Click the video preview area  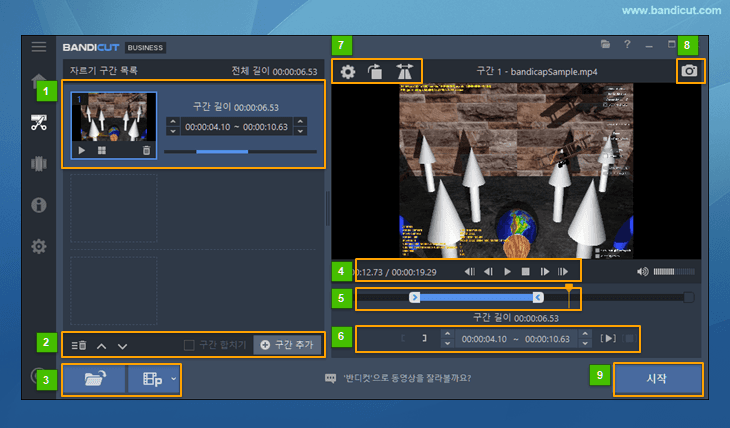(x=516, y=171)
